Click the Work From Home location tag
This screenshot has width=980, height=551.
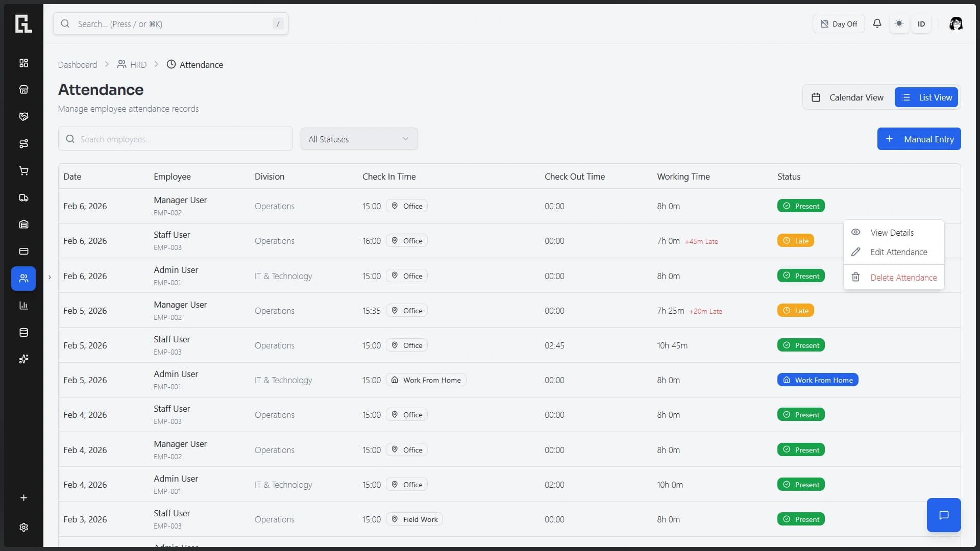tap(426, 380)
